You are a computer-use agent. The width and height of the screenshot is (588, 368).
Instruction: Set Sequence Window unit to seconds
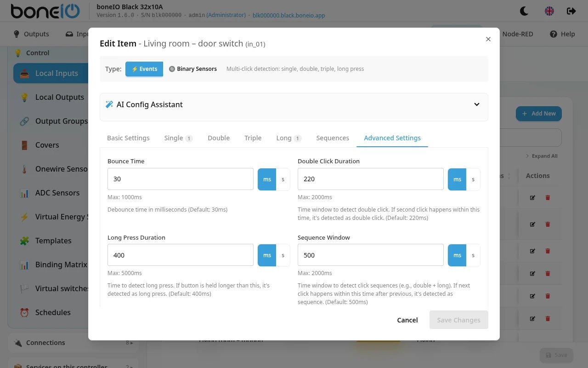(473, 255)
